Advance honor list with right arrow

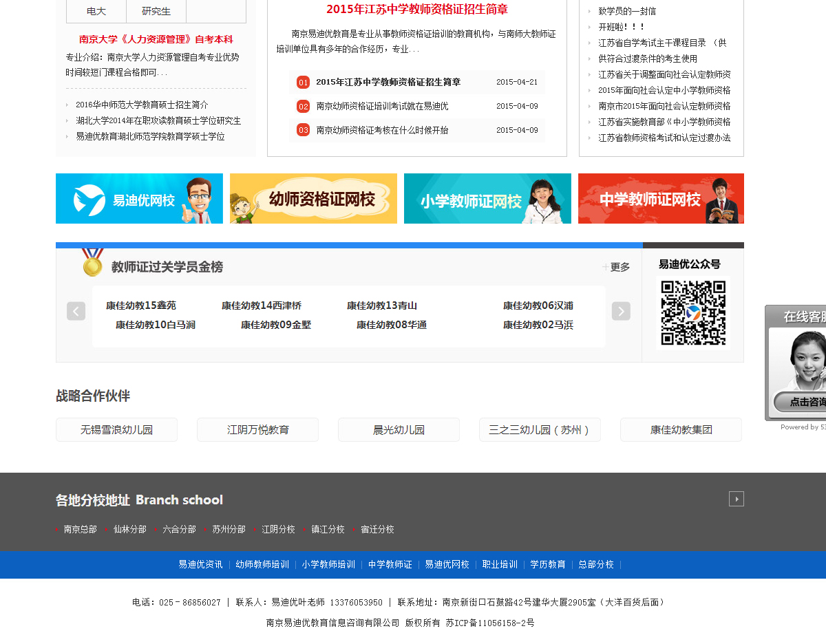pyautogui.click(x=621, y=311)
